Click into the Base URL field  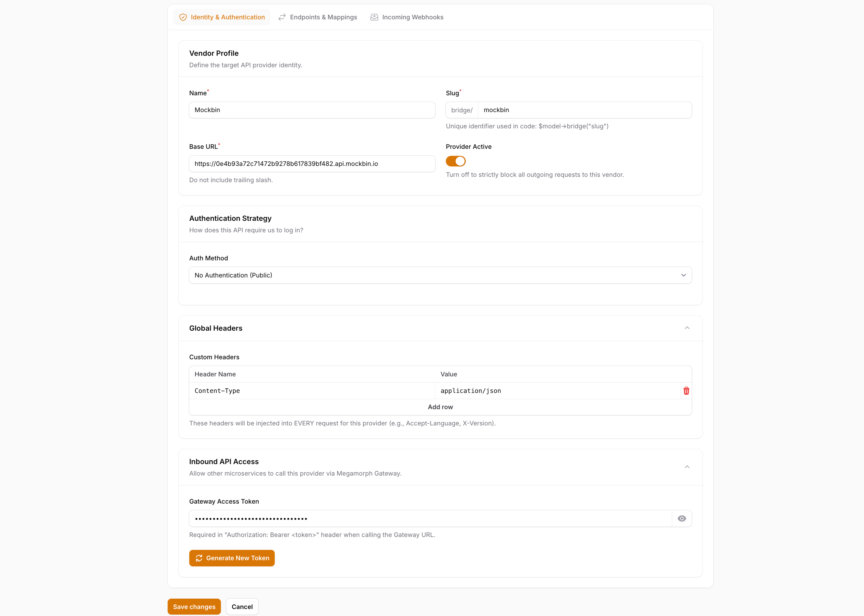coord(312,164)
